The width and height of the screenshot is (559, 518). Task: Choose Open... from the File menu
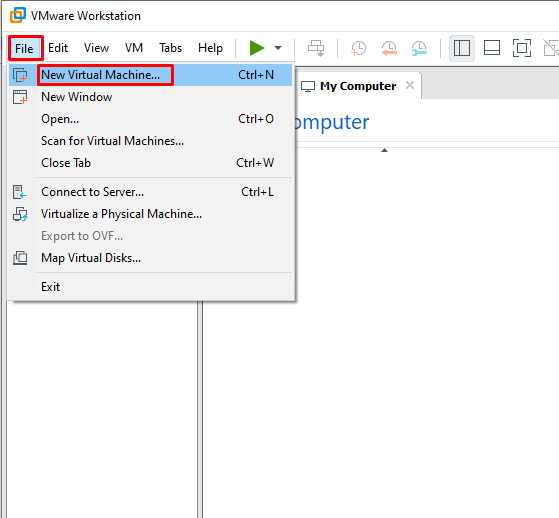(x=150, y=119)
